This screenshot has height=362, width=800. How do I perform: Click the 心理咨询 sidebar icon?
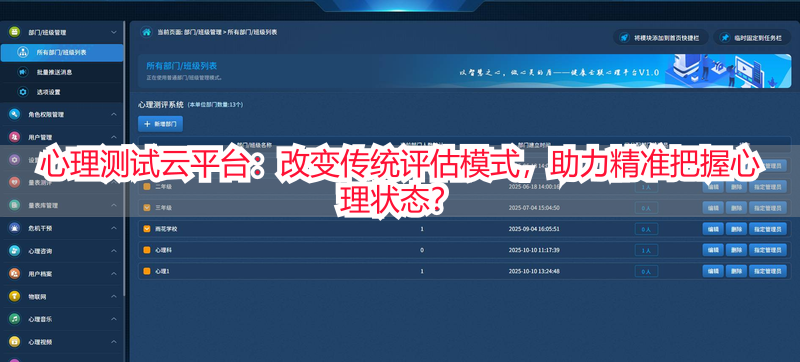point(14,251)
